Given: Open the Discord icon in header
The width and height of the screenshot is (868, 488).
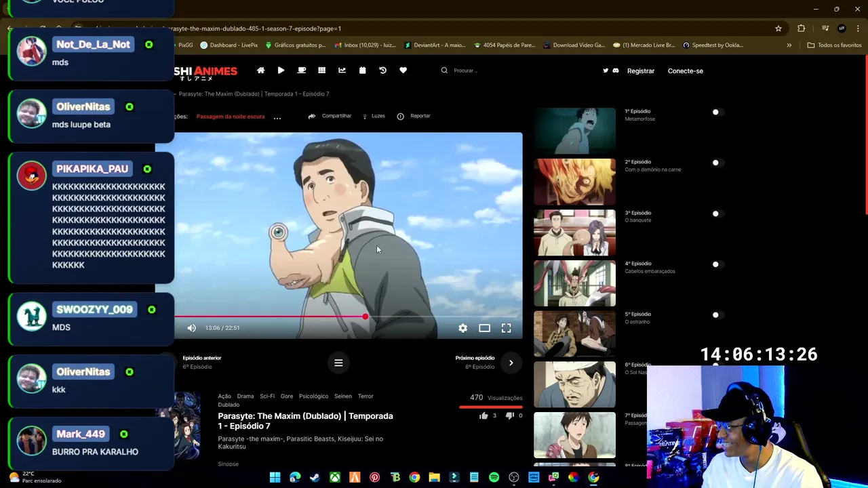Looking at the screenshot, I should coord(616,70).
